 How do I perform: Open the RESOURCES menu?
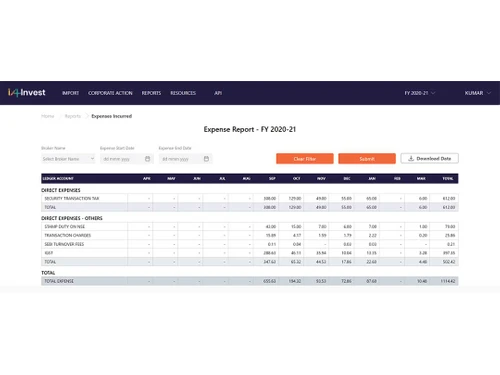pos(183,93)
